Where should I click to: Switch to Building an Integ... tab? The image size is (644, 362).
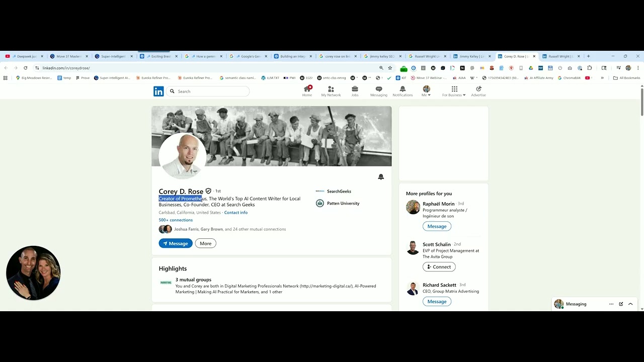pos(293,56)
